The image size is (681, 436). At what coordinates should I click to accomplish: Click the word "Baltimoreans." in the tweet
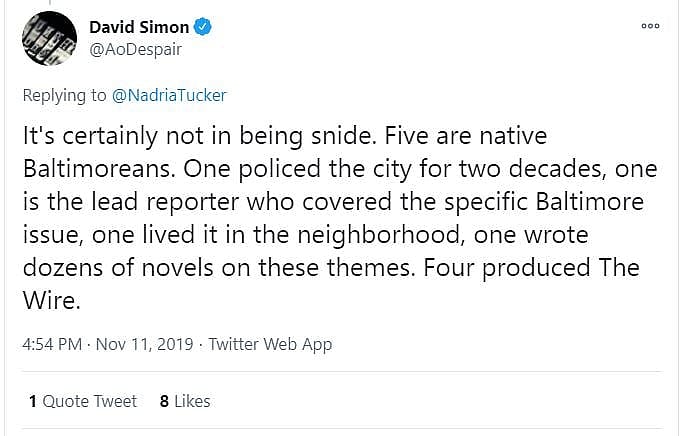point(88,170)
